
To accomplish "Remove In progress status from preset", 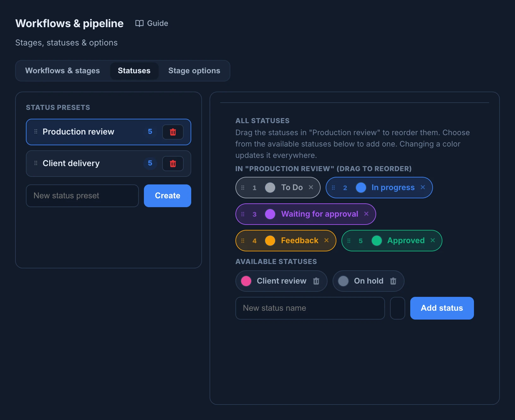I will 423,187.
